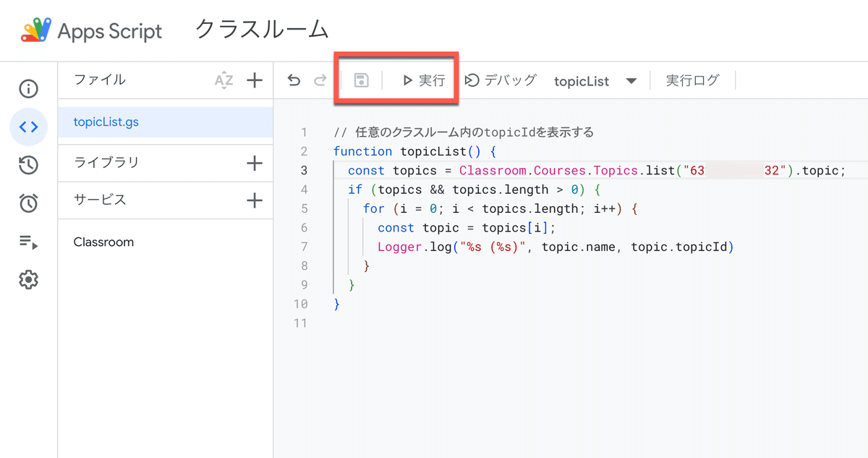Viewport: 868px width, 458px height.
Task: Start debugging with デバッグ button
Action: pos(501,80)
